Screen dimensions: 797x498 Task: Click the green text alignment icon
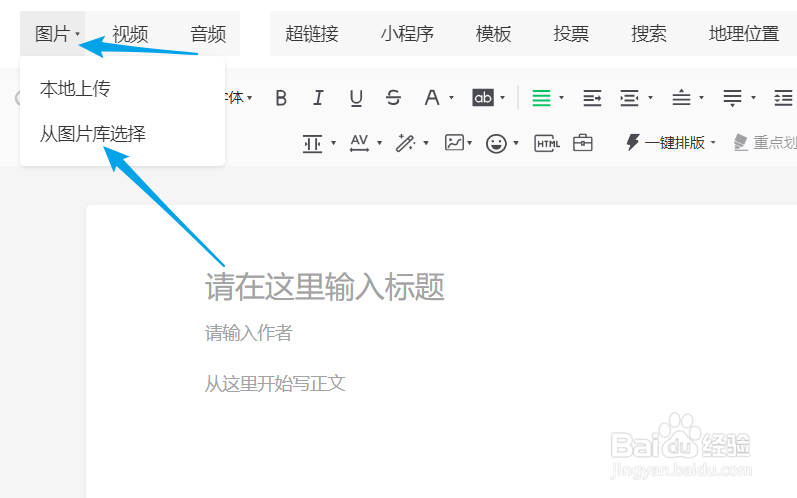pyautogui.click(x=541, y=98)
